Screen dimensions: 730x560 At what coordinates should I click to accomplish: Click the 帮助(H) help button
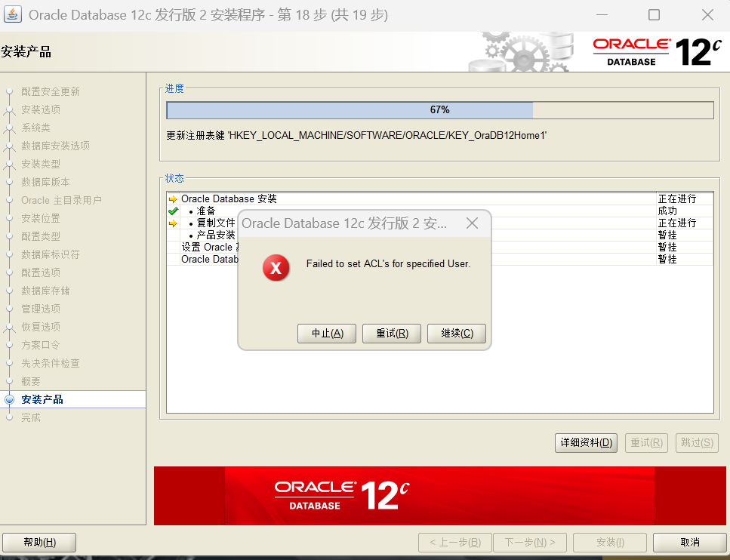[x=39, y=543]
